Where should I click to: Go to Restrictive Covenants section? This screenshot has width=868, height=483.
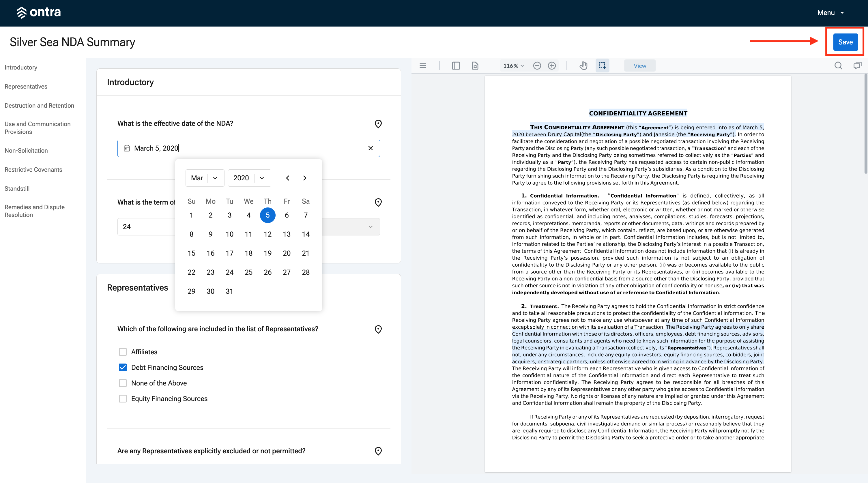(33, 169)
